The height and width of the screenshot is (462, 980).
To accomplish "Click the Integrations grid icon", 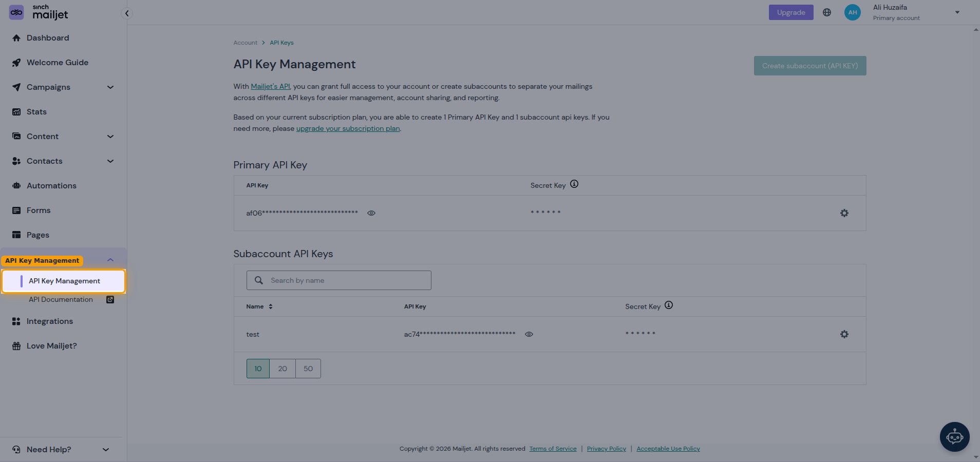I will tap(16, 321).
